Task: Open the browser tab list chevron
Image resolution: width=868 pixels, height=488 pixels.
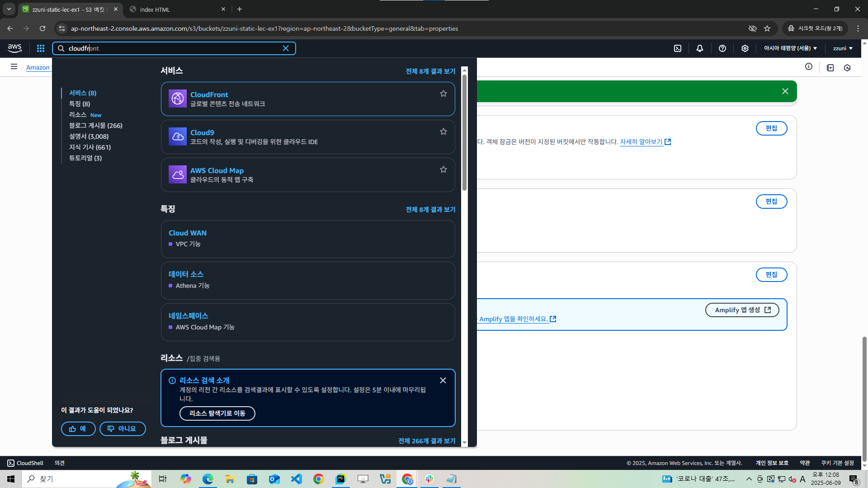Action: pyautogui.click(x=9, y=9)
